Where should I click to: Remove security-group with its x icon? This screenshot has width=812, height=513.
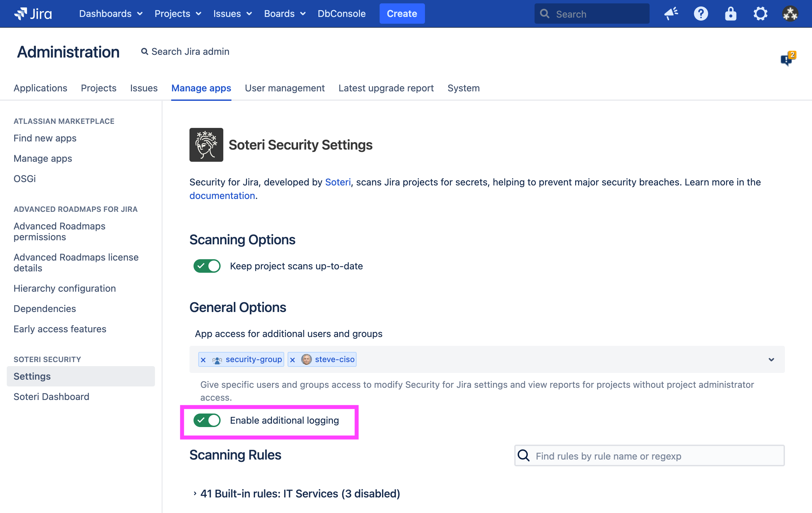click(x=203, y=360)
